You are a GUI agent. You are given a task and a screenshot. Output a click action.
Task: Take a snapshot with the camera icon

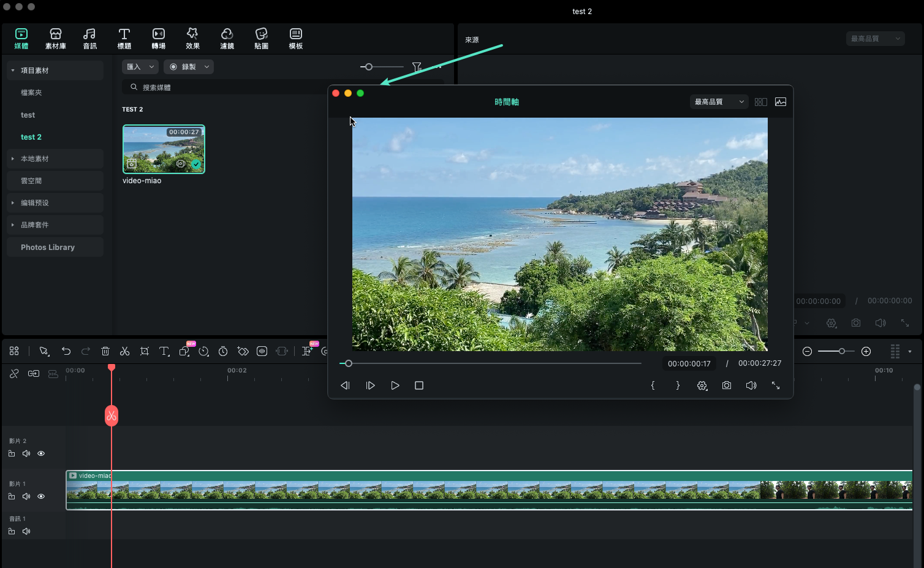pyautogui.click(x=726, y=385)
